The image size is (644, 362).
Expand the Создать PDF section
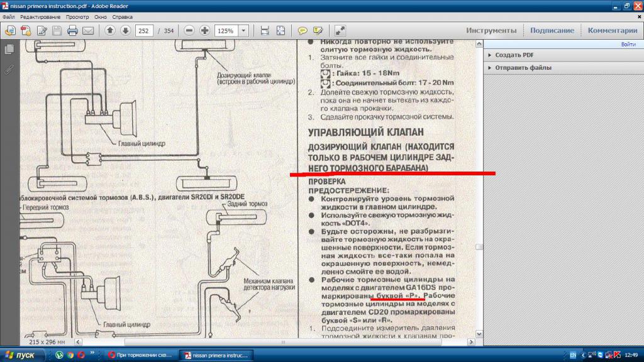click(514, 55)
